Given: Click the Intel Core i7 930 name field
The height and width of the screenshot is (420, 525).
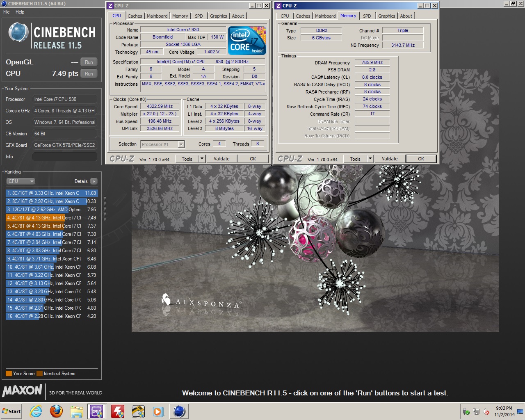Looking at the screenshot, I should 183,30.
